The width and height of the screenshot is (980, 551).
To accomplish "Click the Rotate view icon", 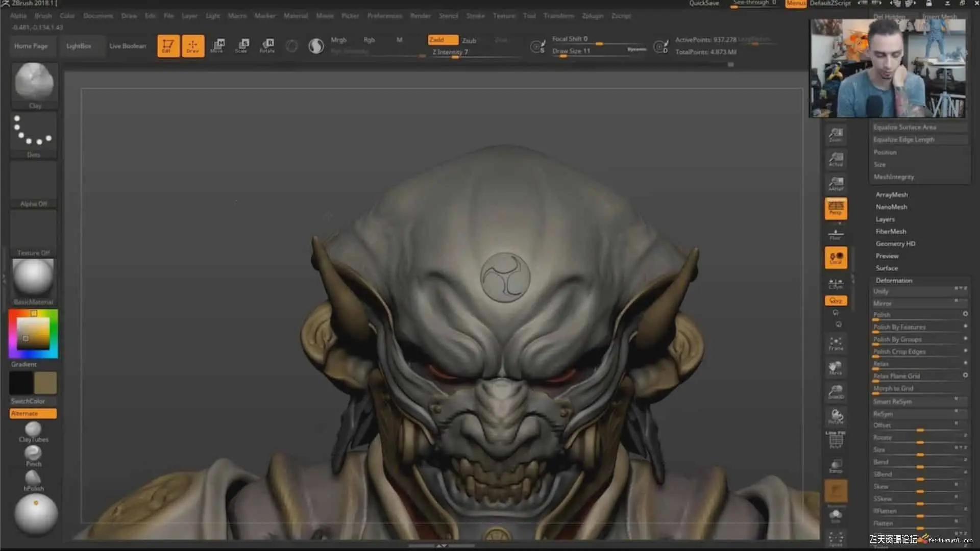I will 836,417.
